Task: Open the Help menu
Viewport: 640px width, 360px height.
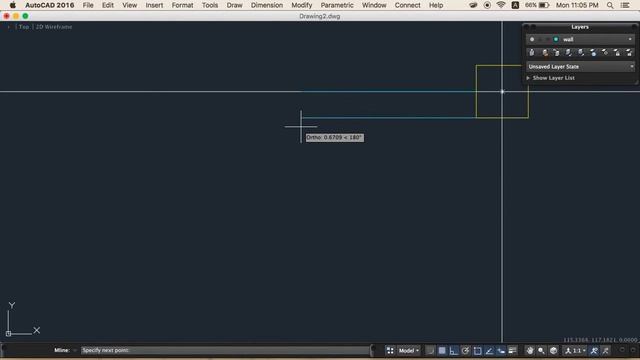Action: point(436,5)
